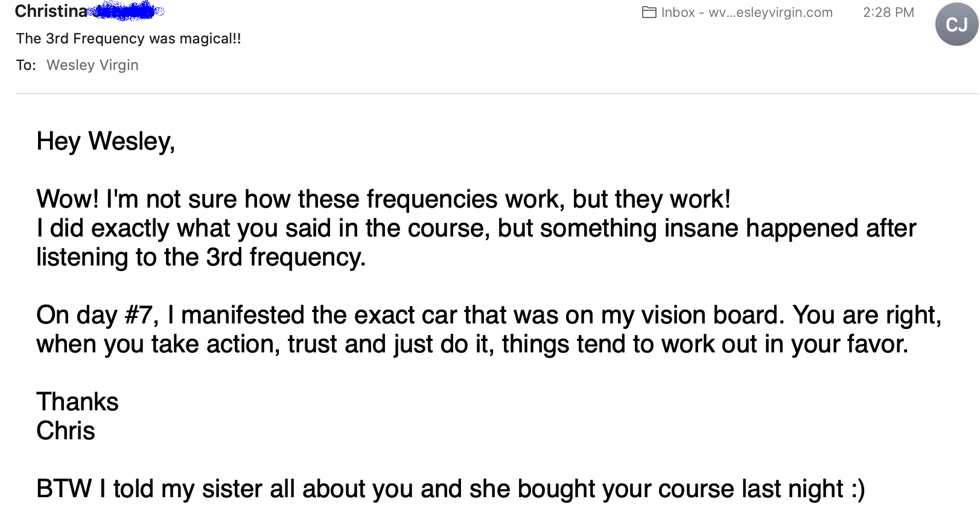Select the recipient Wesley Virgin
Image resolution: width=980 pixels, height=531 pixels.
(92, 65)
